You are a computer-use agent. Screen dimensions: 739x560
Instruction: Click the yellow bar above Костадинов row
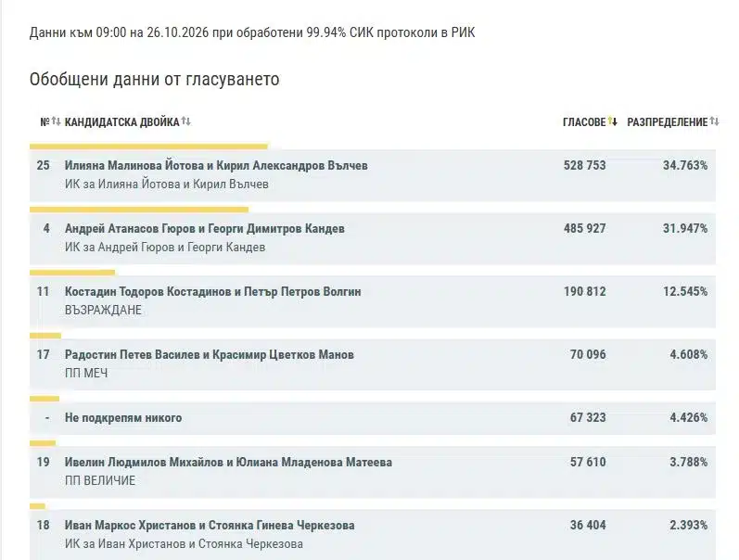[x=72, y=273]
